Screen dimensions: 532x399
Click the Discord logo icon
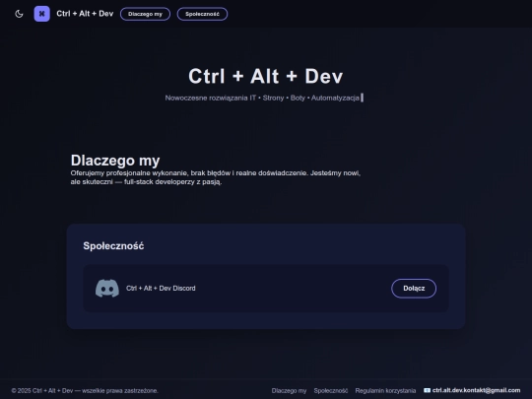click(x=107, y=288)
